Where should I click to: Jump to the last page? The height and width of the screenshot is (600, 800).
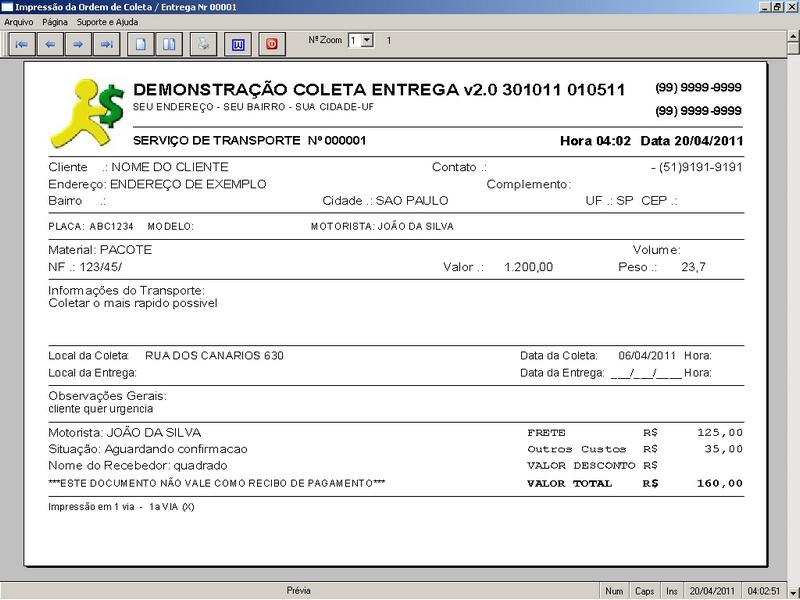(x=105, y=44)
